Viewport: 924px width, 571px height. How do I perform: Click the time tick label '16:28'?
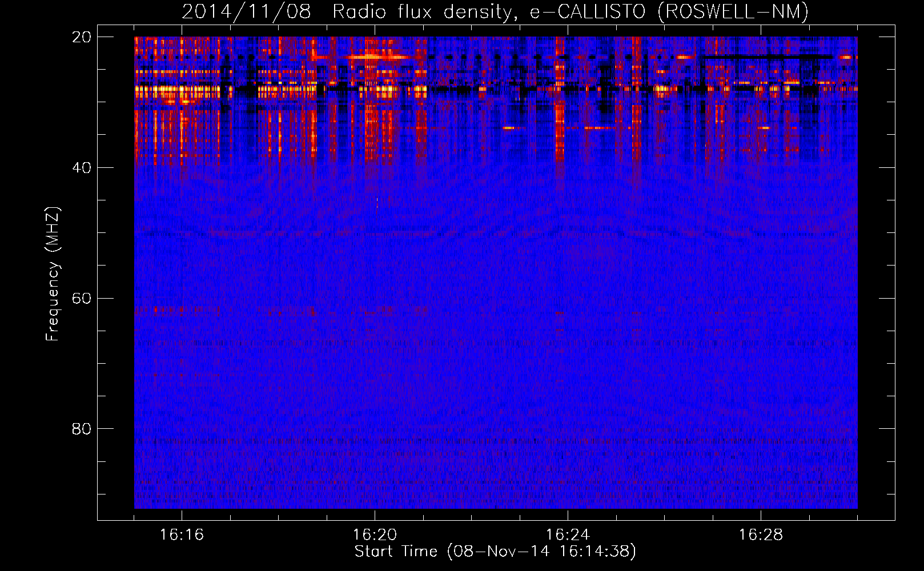pyautogui.click(x=761, y=535)
